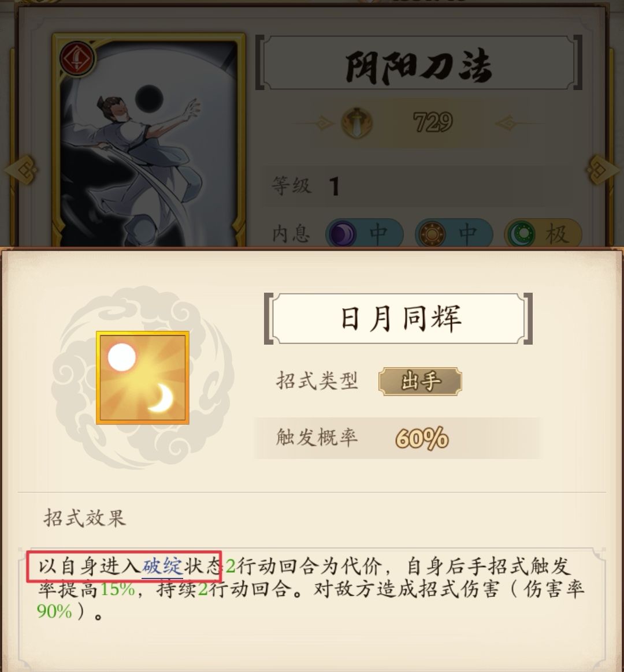624x672 pixels.
Task: Click the green 15% value in description
Action: 117,589
